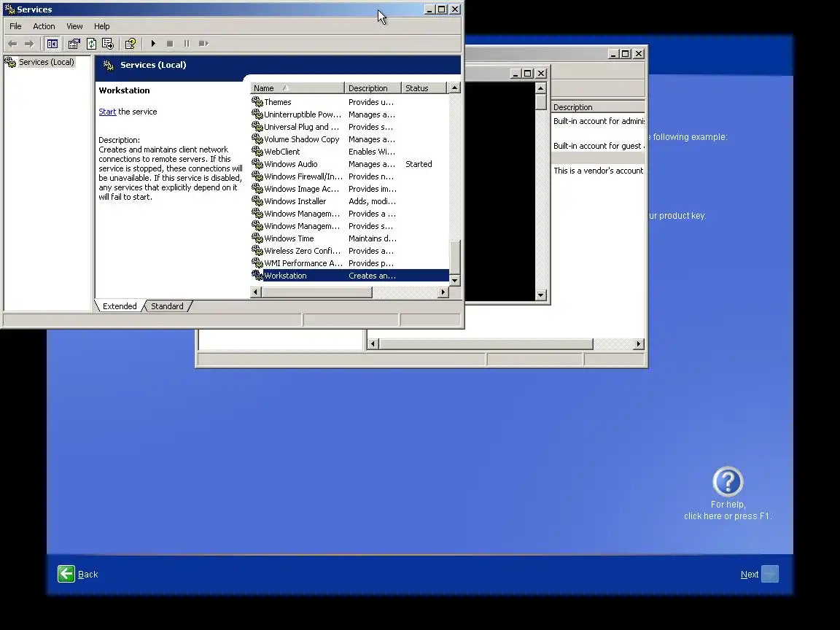Open the Action menu
840x630 pixels.
point(44,26)
